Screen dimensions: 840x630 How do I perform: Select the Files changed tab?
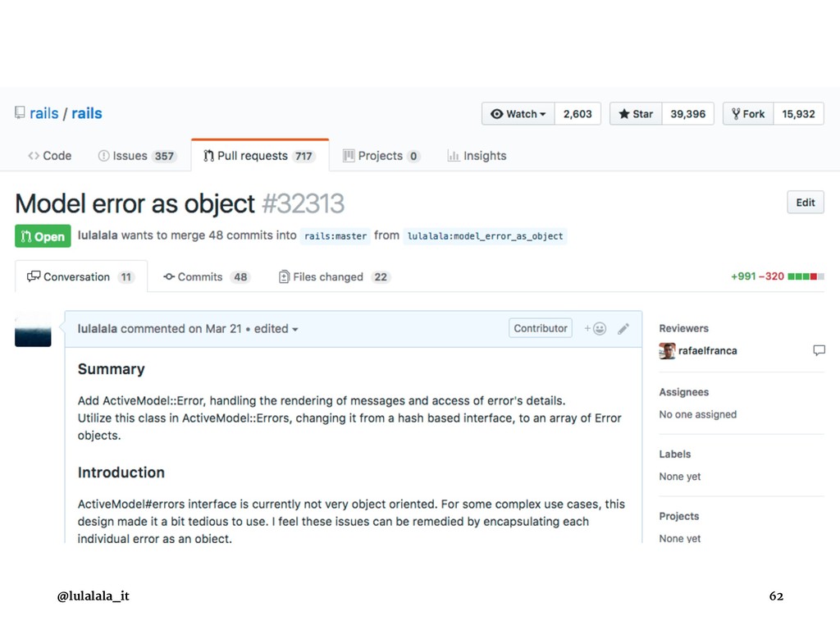point(335,277)
